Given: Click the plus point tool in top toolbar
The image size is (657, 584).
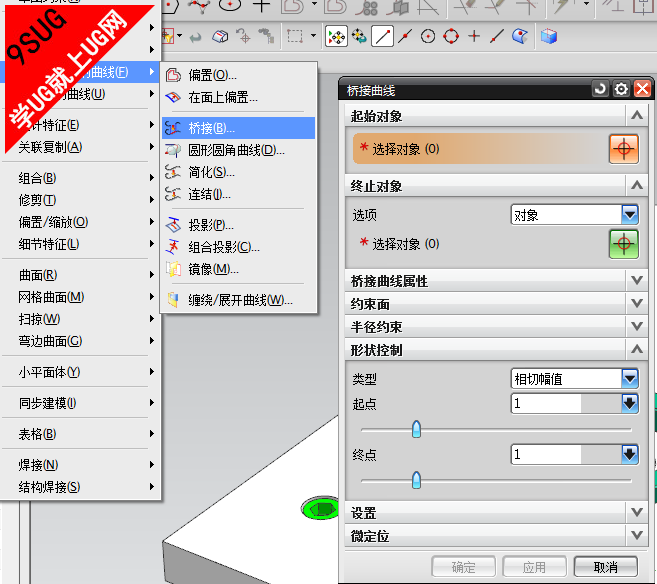Looking at the screenshot, I should [261, 6].
